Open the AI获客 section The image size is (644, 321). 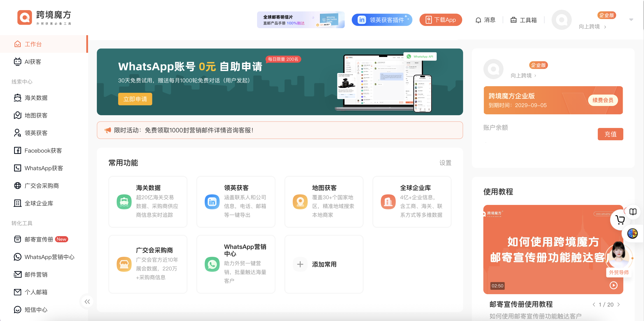click(33, 62)
